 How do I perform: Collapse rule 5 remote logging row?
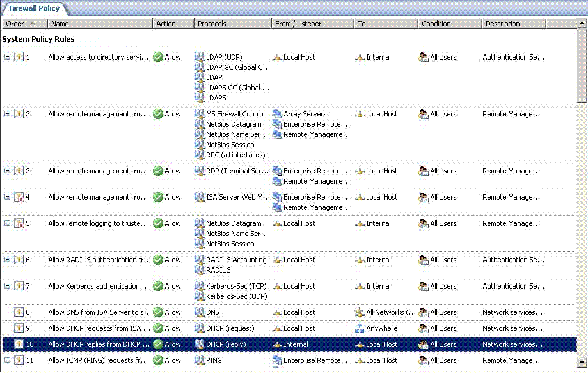(x=7, y=223)
